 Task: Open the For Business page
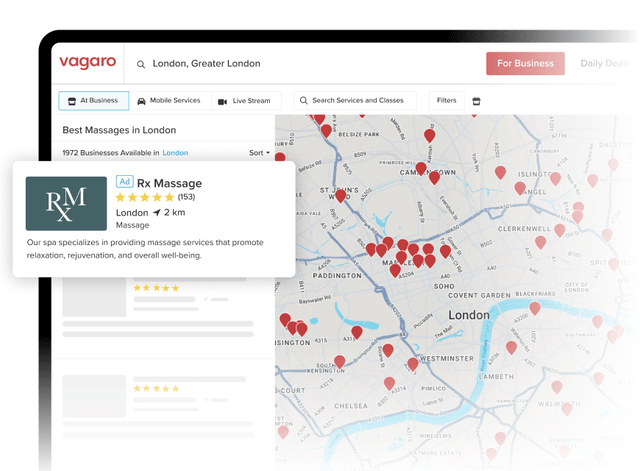[525, 63]
